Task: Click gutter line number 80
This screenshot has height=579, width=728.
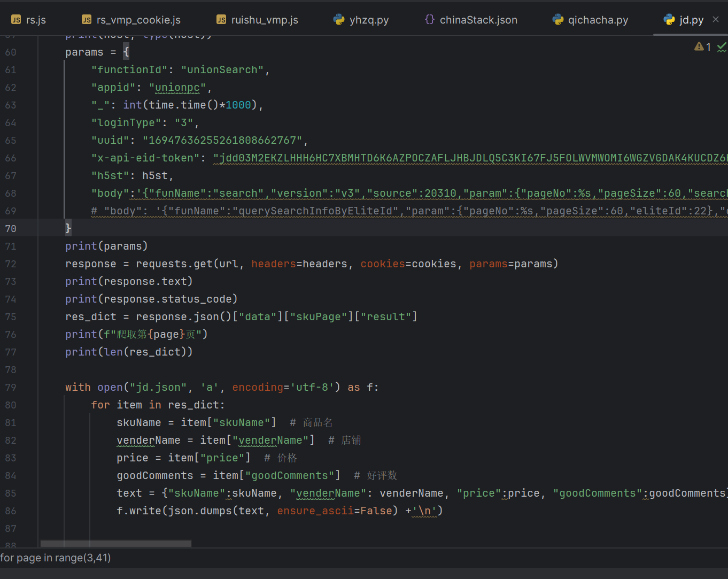Action: click(x=11, y=405)
